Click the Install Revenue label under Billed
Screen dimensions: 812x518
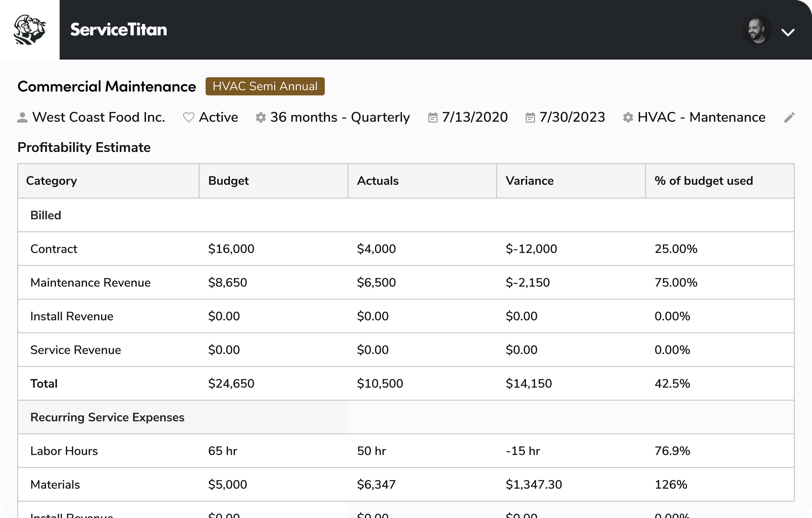[72, 316]
